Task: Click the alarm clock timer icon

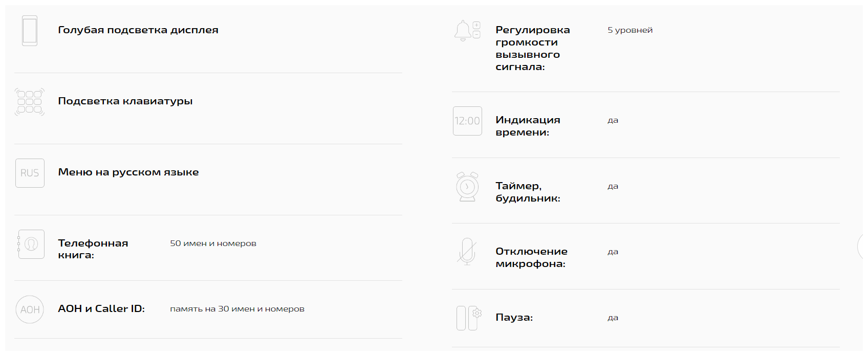Action: tap(467, 187)
